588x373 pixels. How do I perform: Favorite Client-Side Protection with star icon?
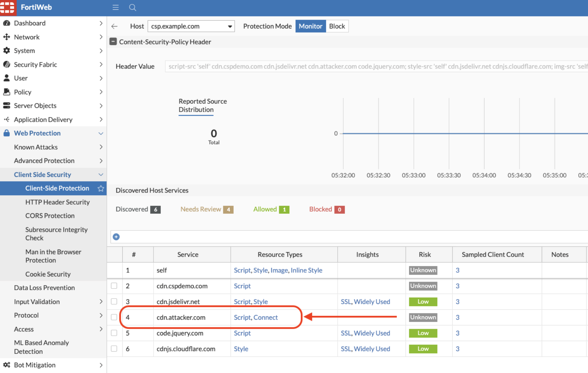click(x=101, y=189)
